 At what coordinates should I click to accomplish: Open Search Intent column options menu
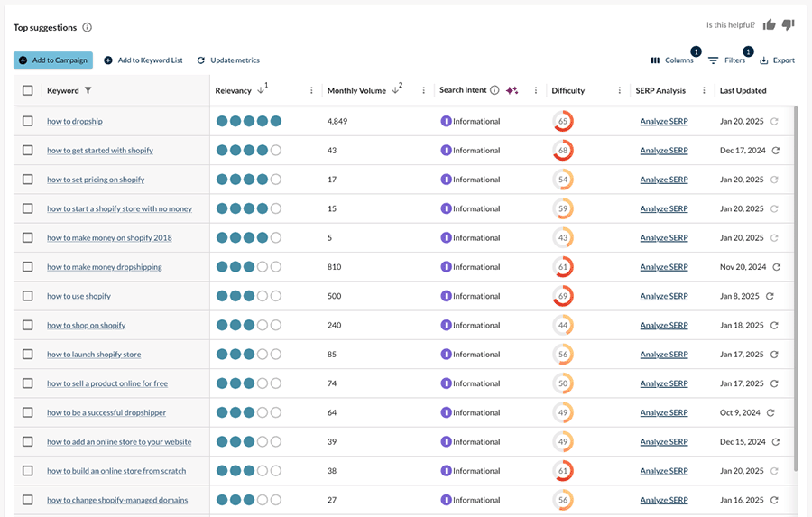tap(535, 90)
